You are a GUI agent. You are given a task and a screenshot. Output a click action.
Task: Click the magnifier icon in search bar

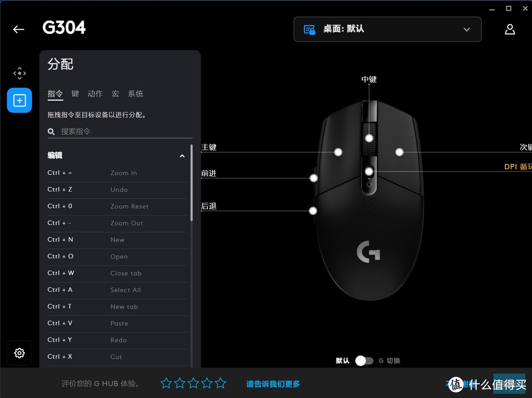click(x=51, y=131)
